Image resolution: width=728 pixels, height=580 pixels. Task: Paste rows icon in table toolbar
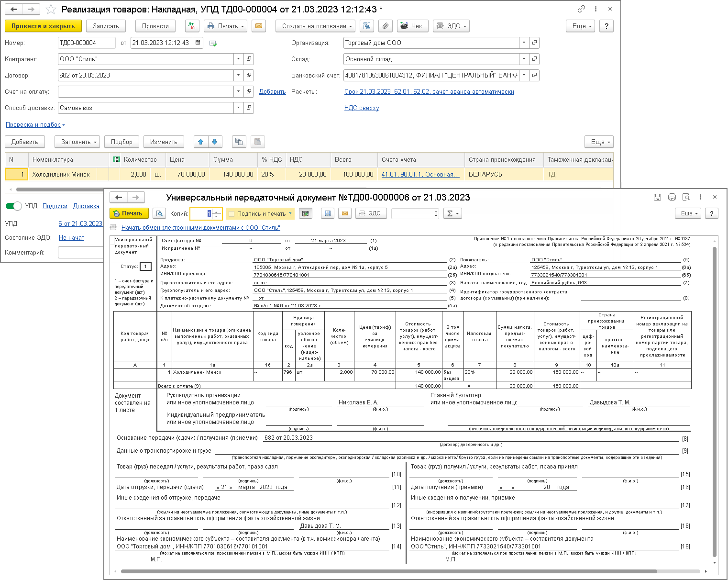258,142
